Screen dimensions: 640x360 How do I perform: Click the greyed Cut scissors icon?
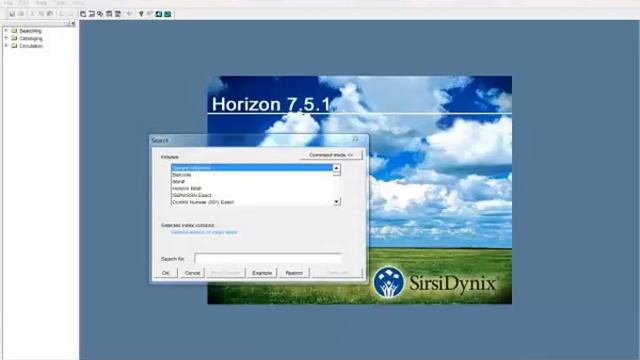coord(33,14)
